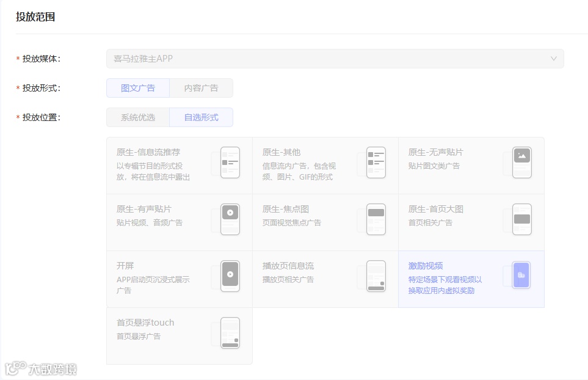Click the 原生-焦点图 banner icon
This screenshot has width=588, height=380.
pyautogui.click(x=376, y=219)
